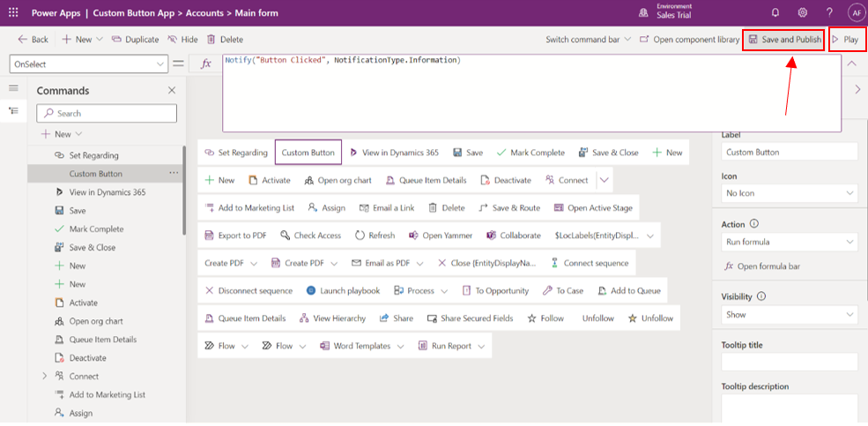Click Share Secured Fields command
The width and height of the screenshot is (868, 426).
[x=470, y=318]
